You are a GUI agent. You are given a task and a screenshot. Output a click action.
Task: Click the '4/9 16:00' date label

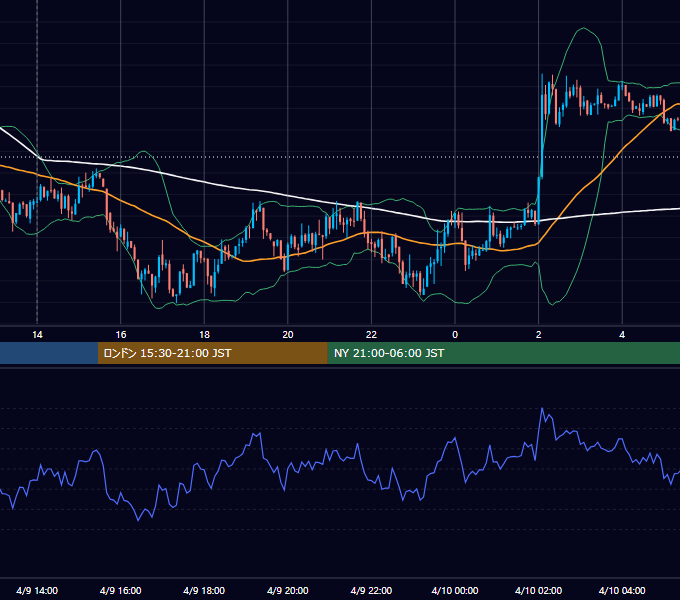pyautogui.click(x=121, y=590)
